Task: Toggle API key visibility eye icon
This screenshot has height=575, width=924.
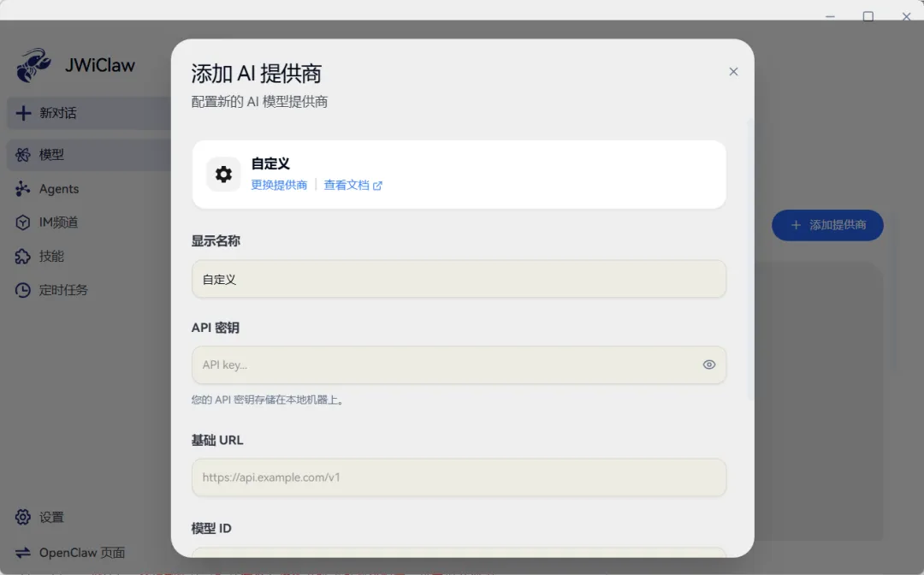Action: [x=708, y=365]
